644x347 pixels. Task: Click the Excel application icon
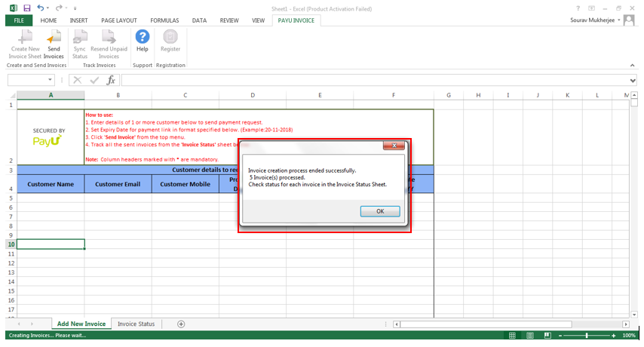coord(13,8)
